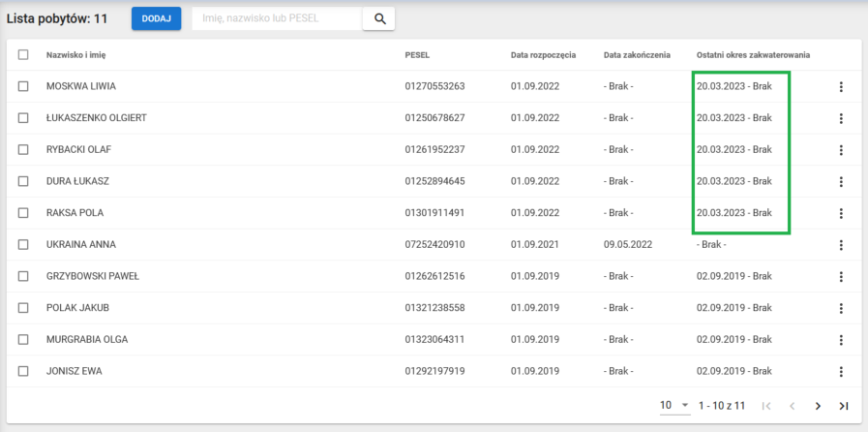The width and height of the screenshot is (868, 432).
Task: Focus the name or PESEL search field
Action: pyautogui.click(x=276, y=18)
